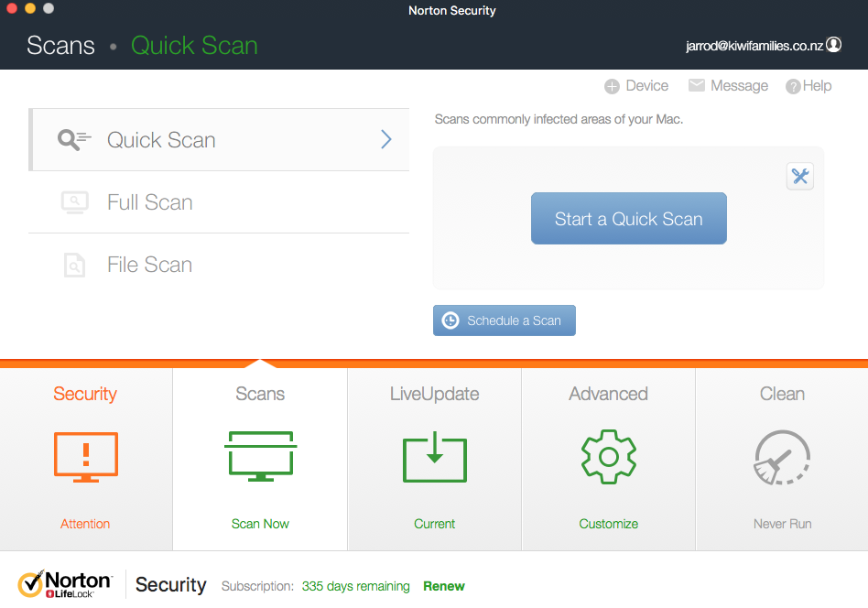The image size is (868, 608).
Task: Click the Clean broom icon
Action: pyautogui.click(x=782, y=457)
